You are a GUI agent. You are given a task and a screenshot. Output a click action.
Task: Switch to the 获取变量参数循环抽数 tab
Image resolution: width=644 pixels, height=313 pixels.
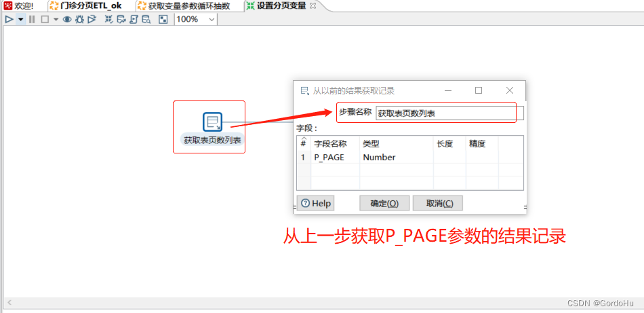point(183,6)
